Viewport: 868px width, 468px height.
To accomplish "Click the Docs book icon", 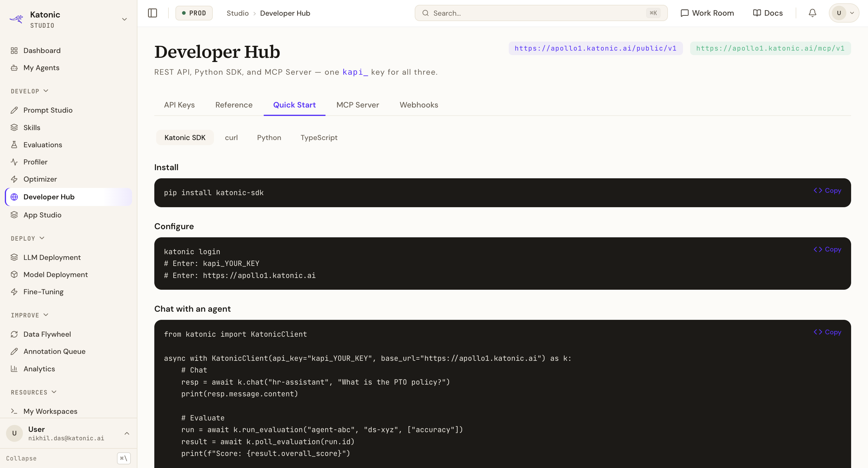I will coord(757,13).
